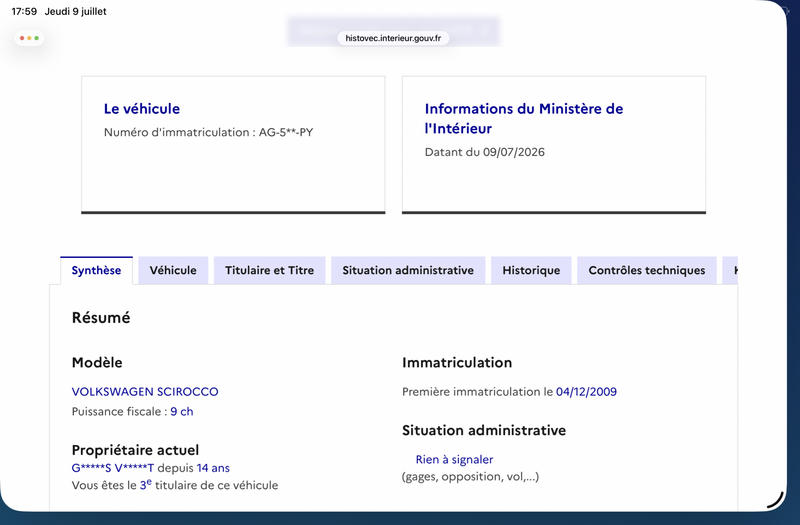Click the 9 ch fiscal power value
The image size is (800, 525).
click(x=182, y=412)
